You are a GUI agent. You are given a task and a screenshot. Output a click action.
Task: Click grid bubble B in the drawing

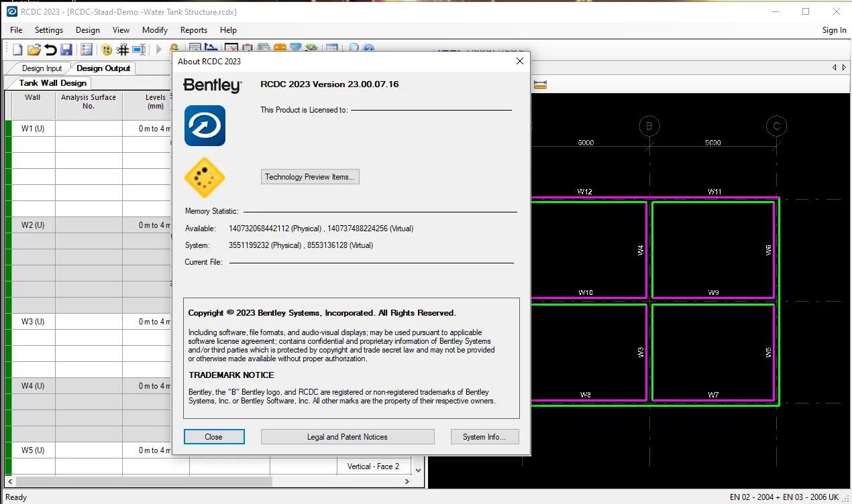coord(649,126)
